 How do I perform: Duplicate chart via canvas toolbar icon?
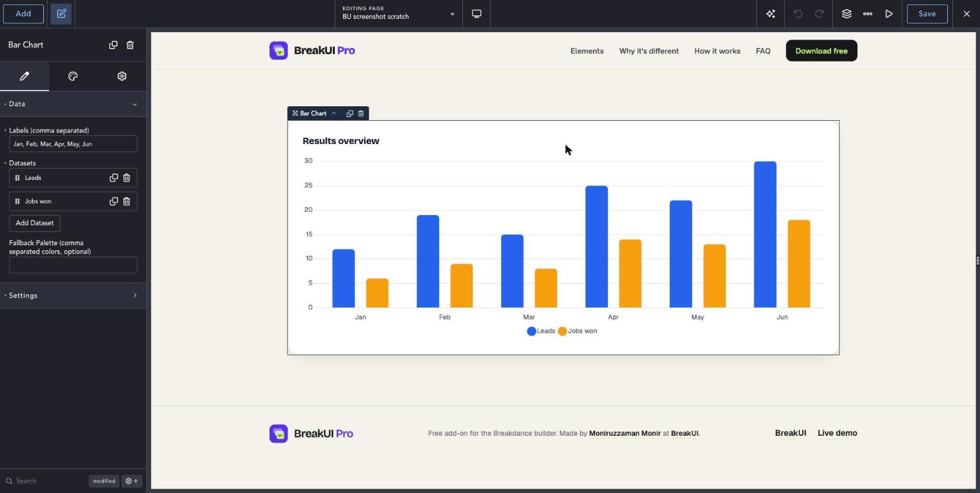(x=350, y=113)
